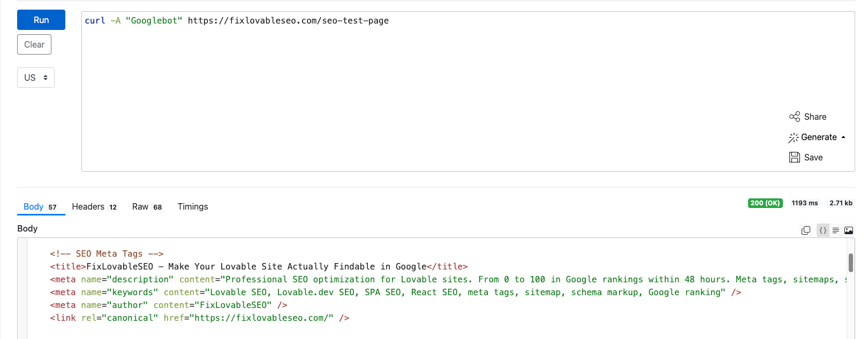868x339 pixels.
Task: Click the Body section heading
Action: pyautogui.click(x=27, y=228)
